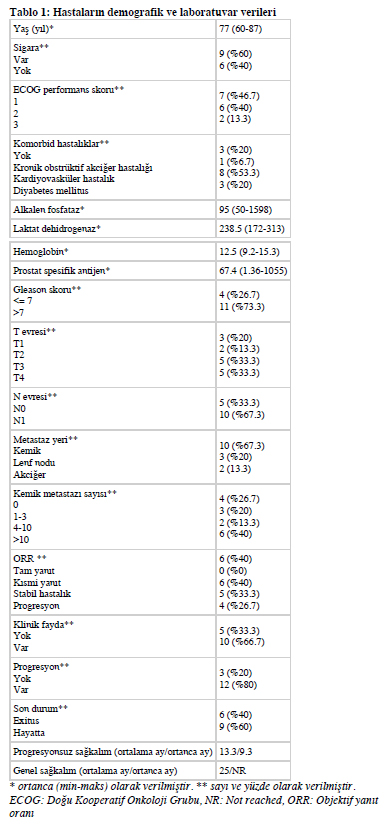Select 'Laktat dehidrogenaz' label
Viewport: 384px width, 835px height.
tap(57, 229)
